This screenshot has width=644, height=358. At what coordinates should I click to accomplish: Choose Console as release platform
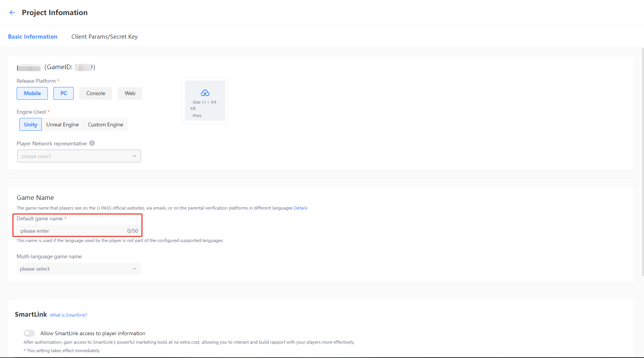pos(95,93)
